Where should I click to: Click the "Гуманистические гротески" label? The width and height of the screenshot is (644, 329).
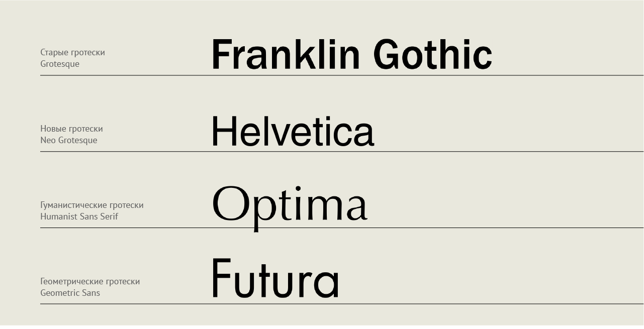[x=92, y=205]
